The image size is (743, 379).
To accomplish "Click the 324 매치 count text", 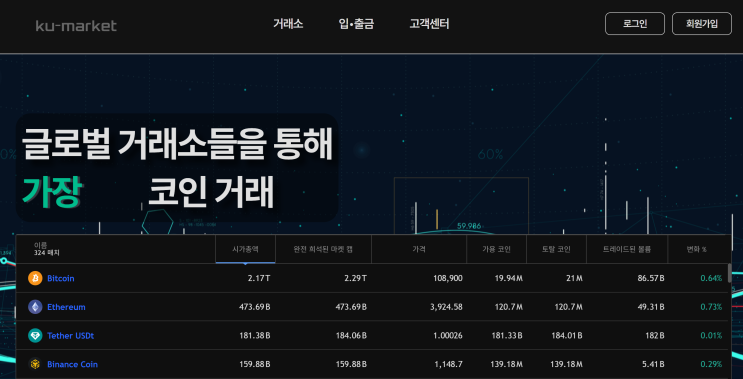I will pos(46,253).
